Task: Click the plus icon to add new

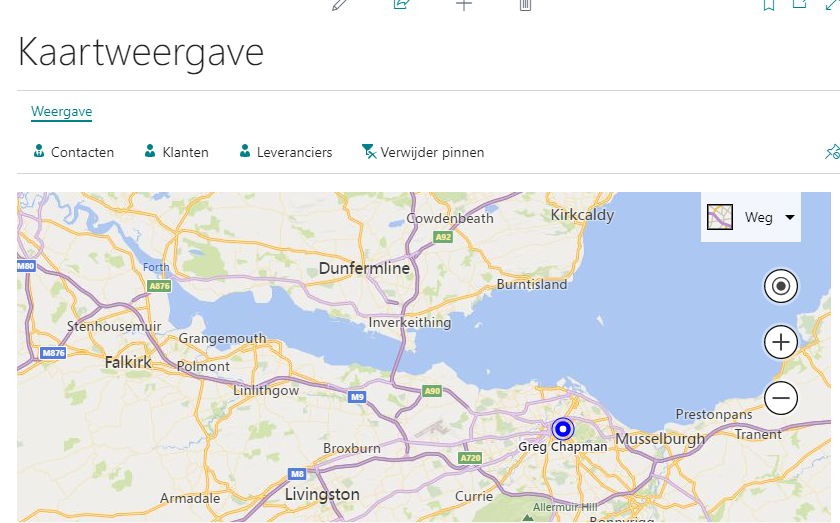Action: coord(463,4)
